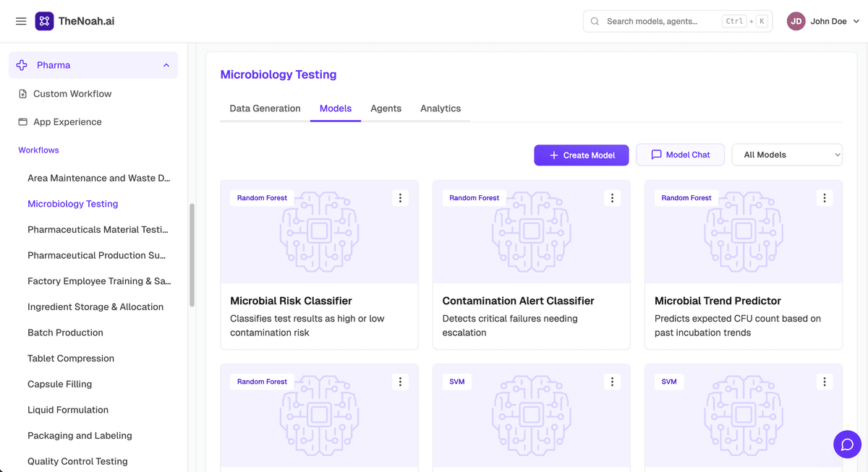Open three-dot menu on middle SVM card
Viewport: 868px width, 472px height.
coord(613,382)
